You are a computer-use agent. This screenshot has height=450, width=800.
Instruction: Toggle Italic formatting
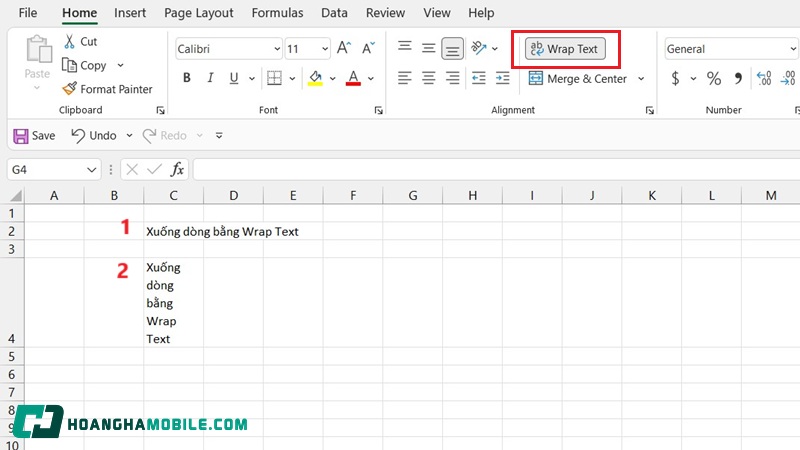point(210,78)
